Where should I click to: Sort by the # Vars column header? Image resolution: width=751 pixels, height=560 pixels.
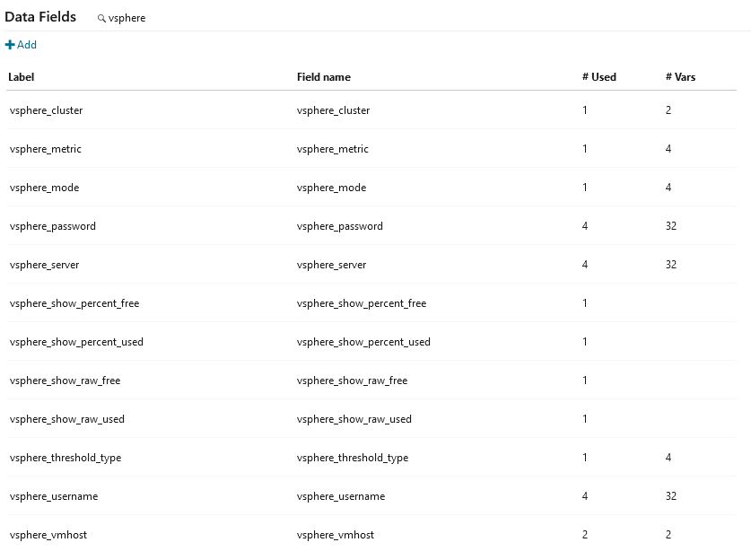[681, 77]
